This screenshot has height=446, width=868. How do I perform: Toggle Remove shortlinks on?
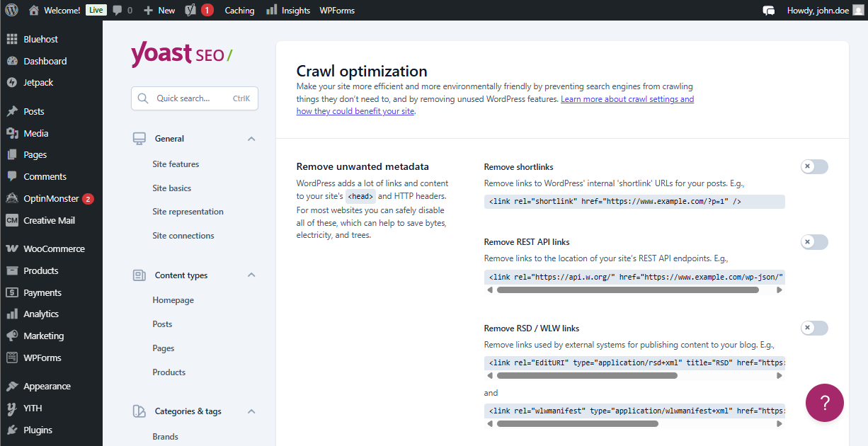click(813, 166)
